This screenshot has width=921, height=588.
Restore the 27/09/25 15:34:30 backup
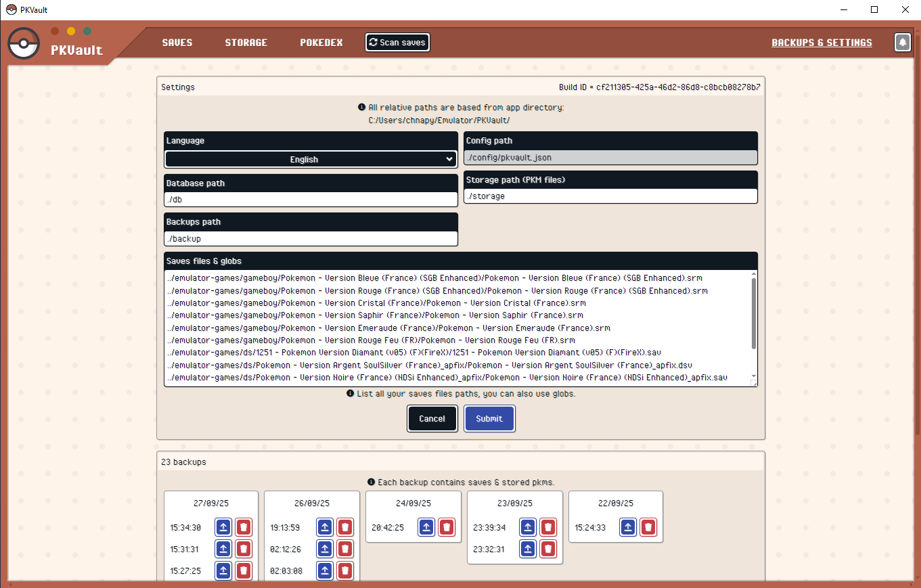pos(223,528)
